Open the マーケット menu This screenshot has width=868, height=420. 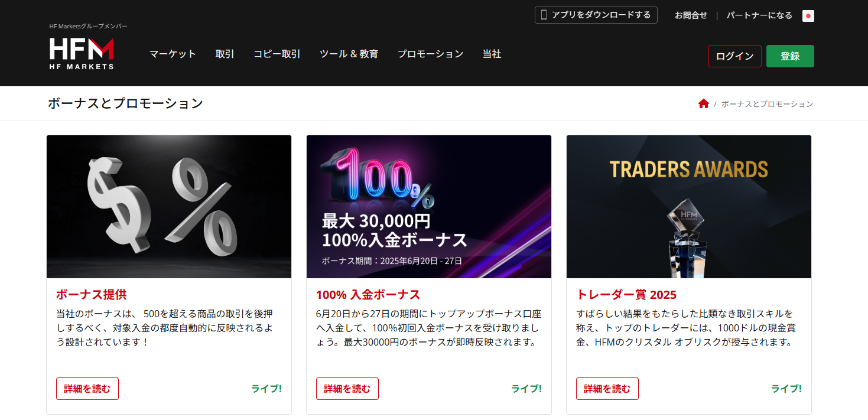[173, 54]
